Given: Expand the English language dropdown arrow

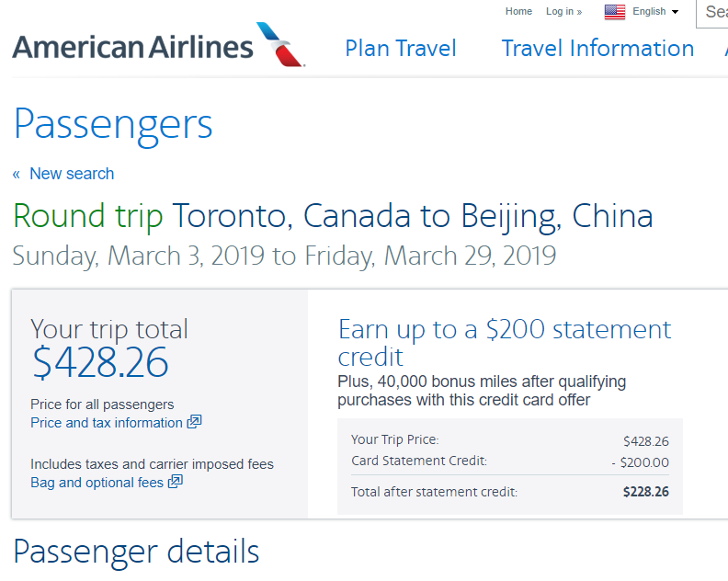Looking at the screenshot, I should tap(676, 12).
